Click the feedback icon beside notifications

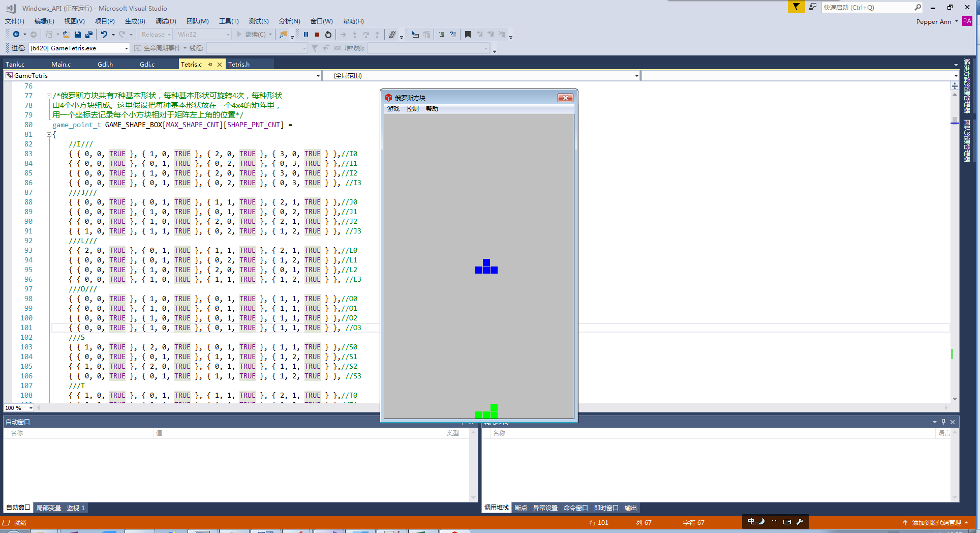click(x=813, y=7)
